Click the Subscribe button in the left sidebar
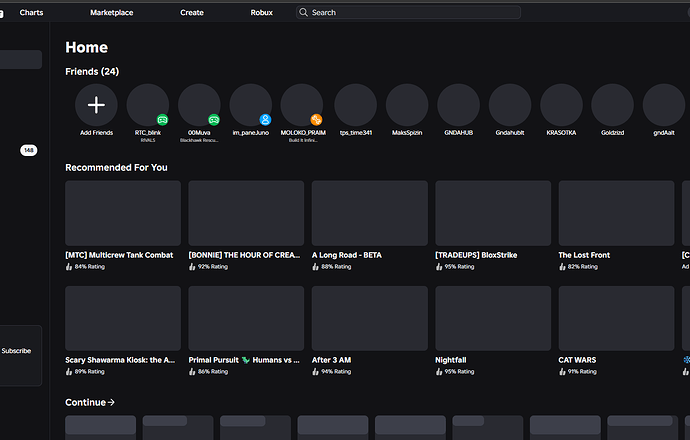Viewport: 690px width, 440px height. click(x=16, y=351)
